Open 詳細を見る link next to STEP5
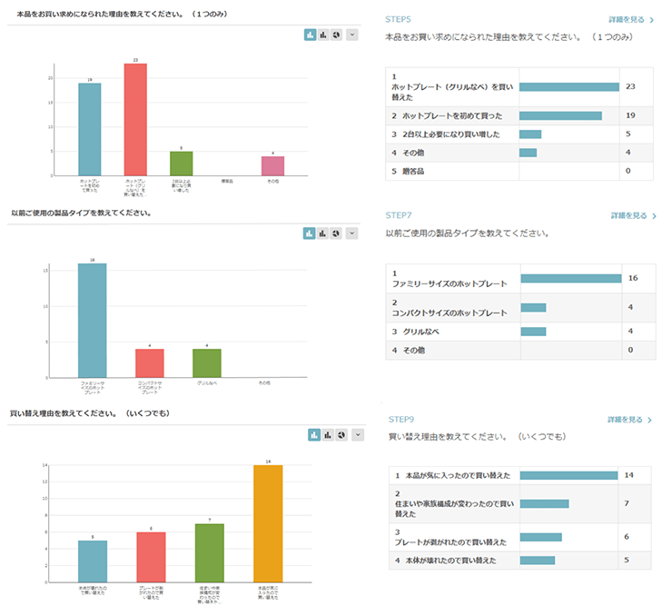The width and height of the screenshot is (672, 616). pyautogui.click(x=632, y=18)
